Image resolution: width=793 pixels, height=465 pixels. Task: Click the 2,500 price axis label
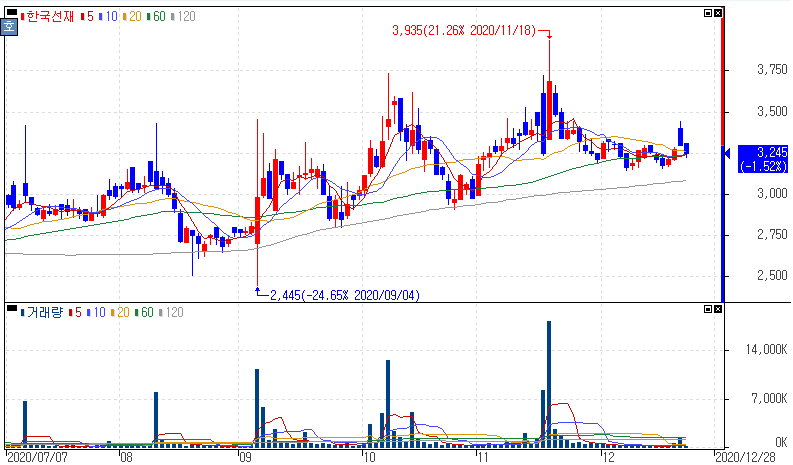772,276
